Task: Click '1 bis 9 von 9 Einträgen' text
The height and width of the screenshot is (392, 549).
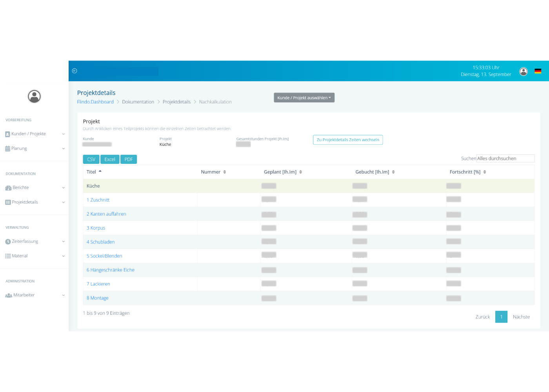Action: pos(106,313)
